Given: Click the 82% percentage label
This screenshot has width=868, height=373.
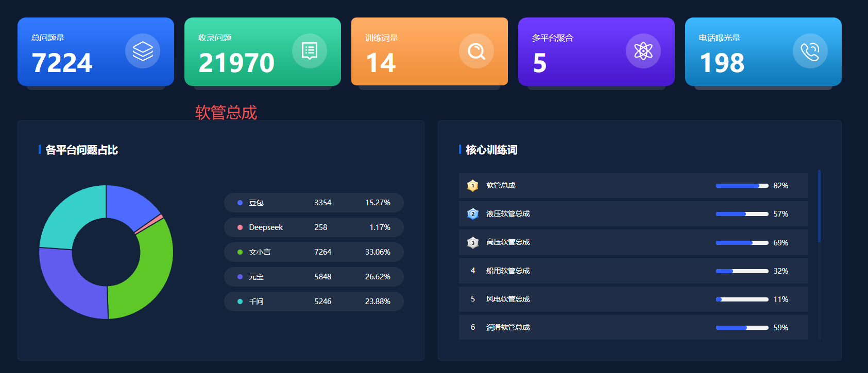Looking at the screenshot, I should pyautogui.click(x=781, y=186).
